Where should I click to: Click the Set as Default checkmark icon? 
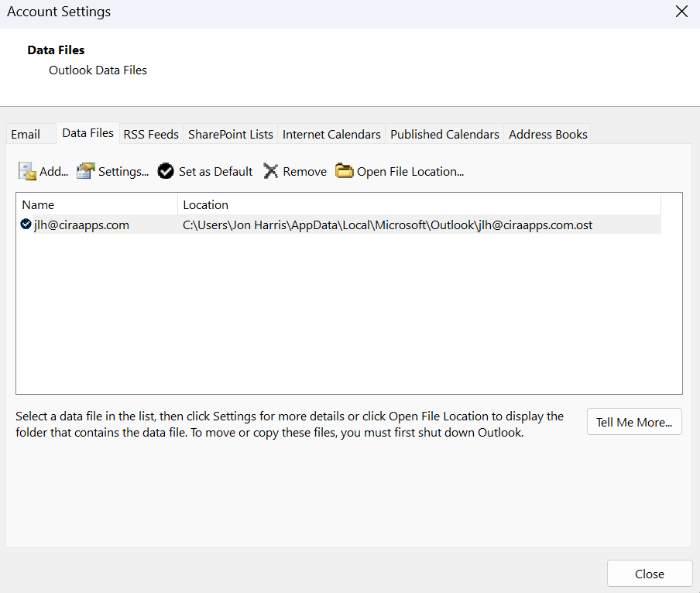pyautogui.click(x=166, y=171)
